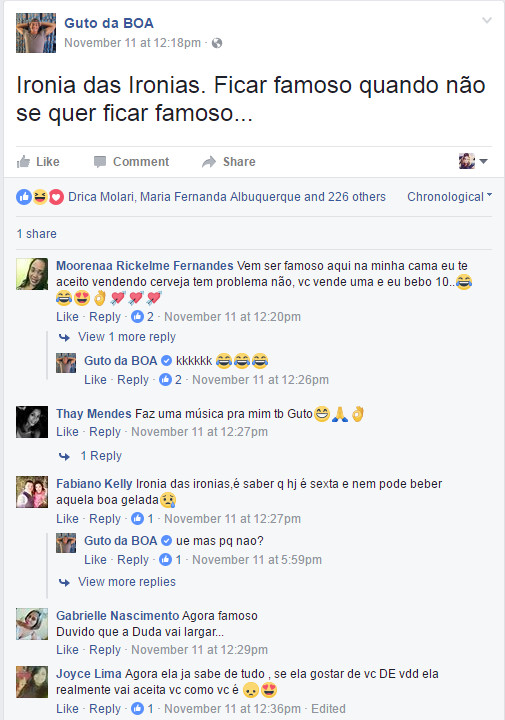
Task: Click the Comment speech bubble icon
Action: [x=100, y=162]
